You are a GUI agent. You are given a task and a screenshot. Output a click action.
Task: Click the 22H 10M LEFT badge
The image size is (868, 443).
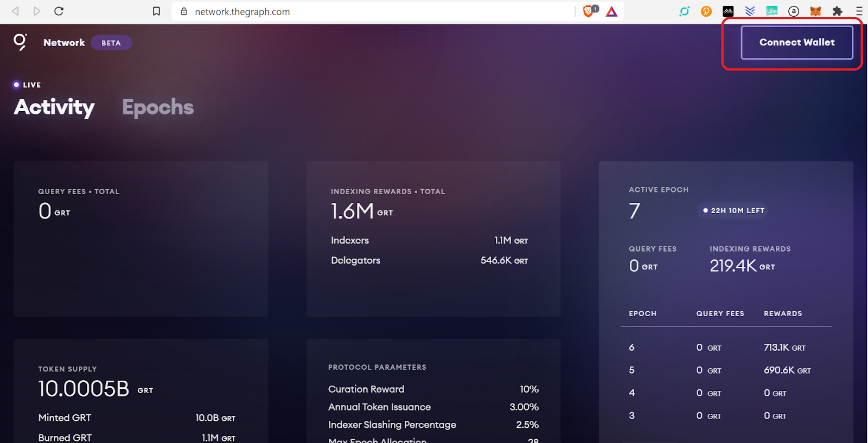click(733, 210)
